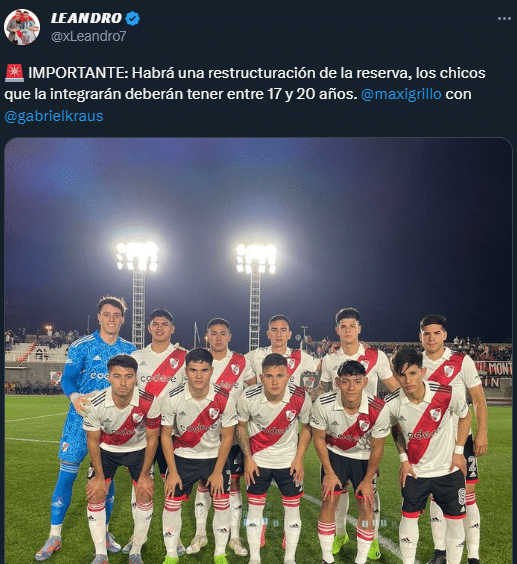
Task: Open the LEANDRO display name profile
Action: [87, 18]
